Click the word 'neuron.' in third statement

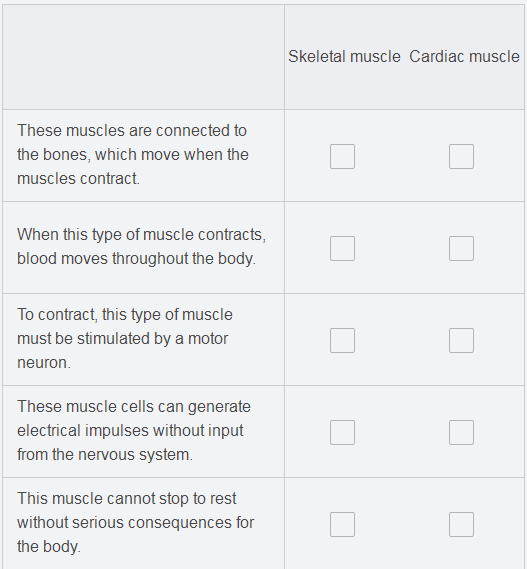(x=44, y=363)
